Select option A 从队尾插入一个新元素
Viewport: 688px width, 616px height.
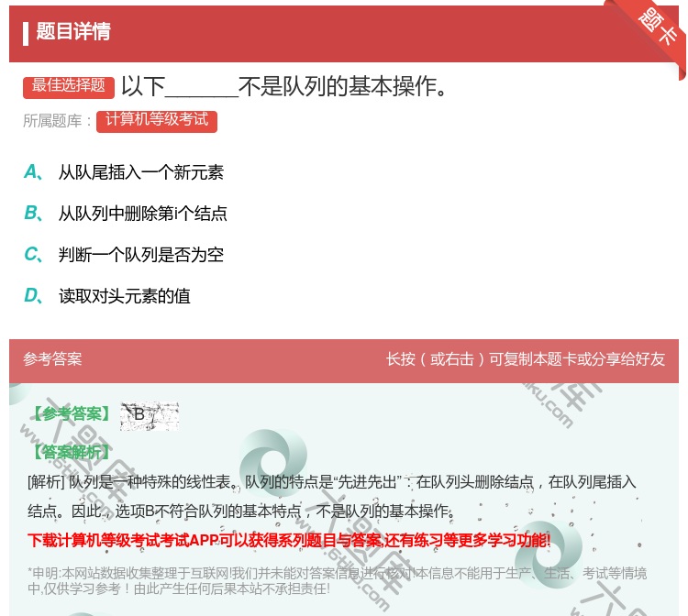click(x=124, y=171)
